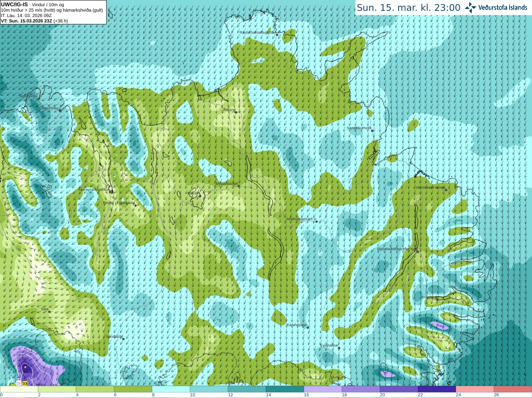Click the Mývatnsöræfi station marker dot
This screenshot has width=532, height=398.
(x=239, y=186)
